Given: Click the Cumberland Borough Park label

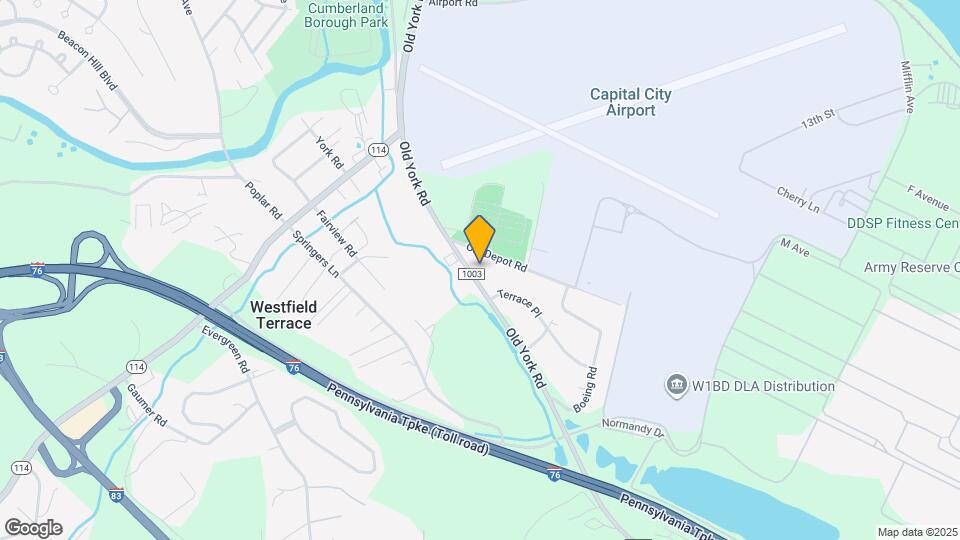Looking at the screenshot, I should pyautogui.click(x=347, y=15).
